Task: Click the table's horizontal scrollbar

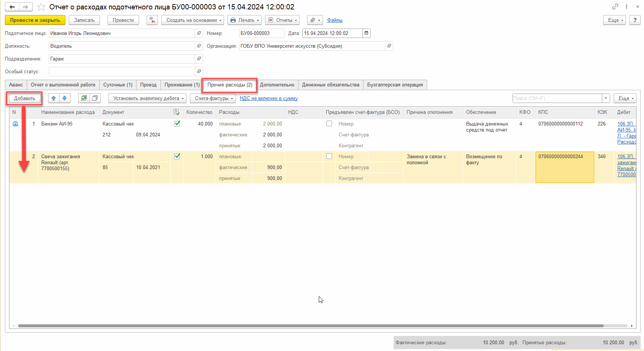Action: pyautogui.click(x=311, y=326)
